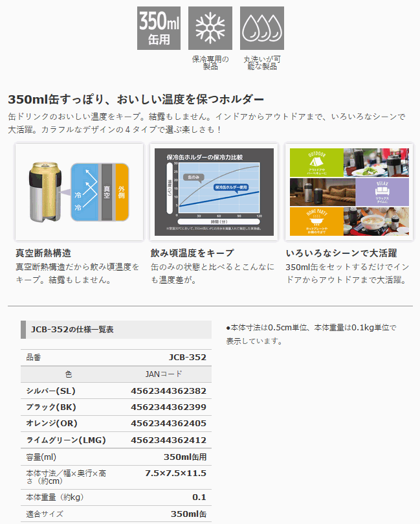Click the snowflake cold-retention icon
Image resolution: width=420 pixels, height=524 pixels.
(210, 28)
